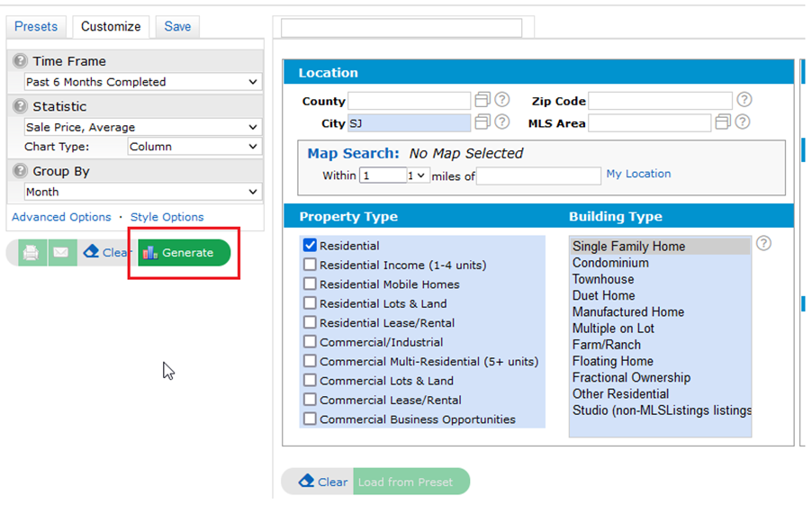Select Floating Home building type
The height and width of the screenshot is (514, 812).
[660, 361]
